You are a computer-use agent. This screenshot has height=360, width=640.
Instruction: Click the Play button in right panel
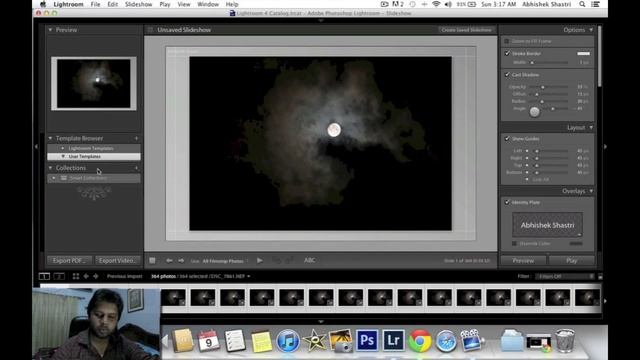pyautogui.click(x=571, y=260)
